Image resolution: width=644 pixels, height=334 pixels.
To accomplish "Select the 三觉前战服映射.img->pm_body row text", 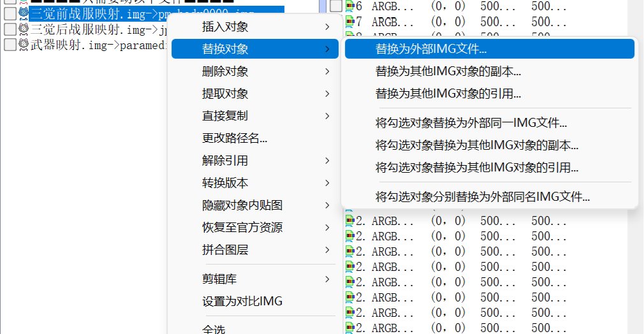I will 98,13.
